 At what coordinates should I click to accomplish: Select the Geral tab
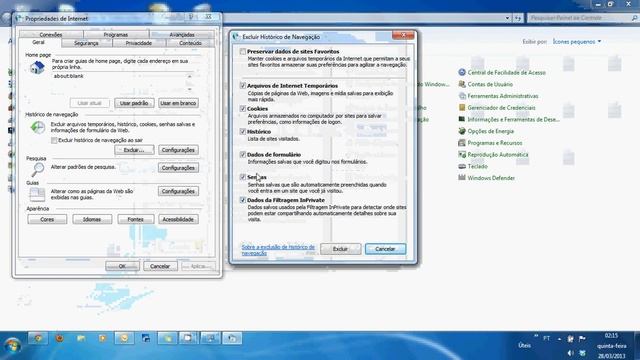coord(39,42)
